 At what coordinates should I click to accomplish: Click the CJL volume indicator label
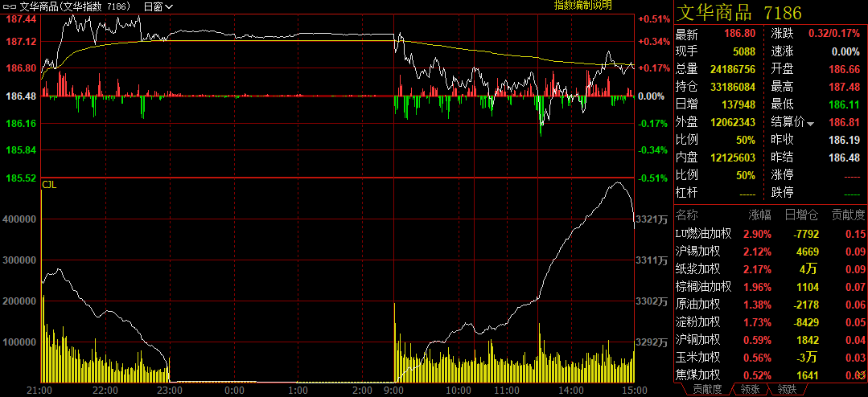(49, 185)
